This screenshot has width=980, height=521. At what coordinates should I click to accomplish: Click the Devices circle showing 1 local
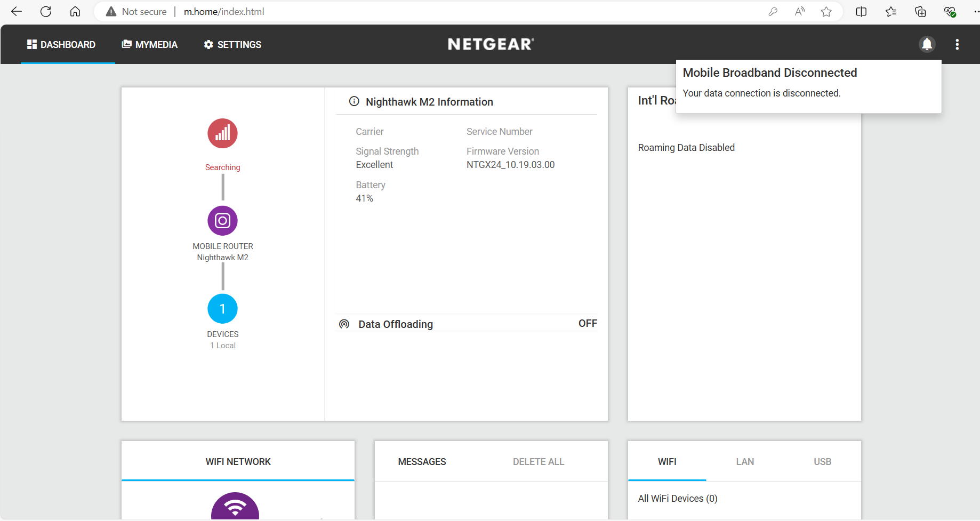[x=222, y=308]
